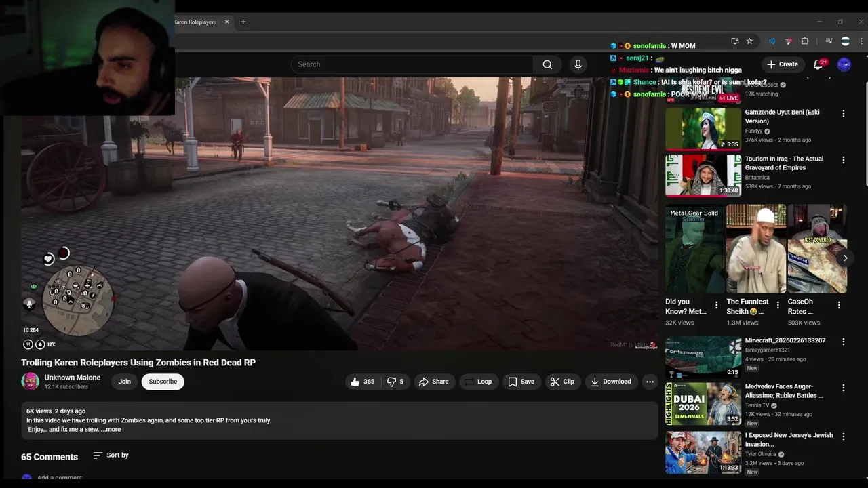The height and width of the screenshot is (488, 868).
Task: Open options for Gamzende Uyut Beni video
Action: click(844, 114)
